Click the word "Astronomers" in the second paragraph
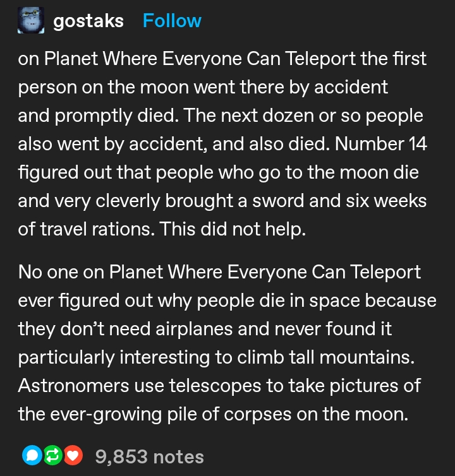This screenshot has width=455, height=476. (x=73, y=386)
